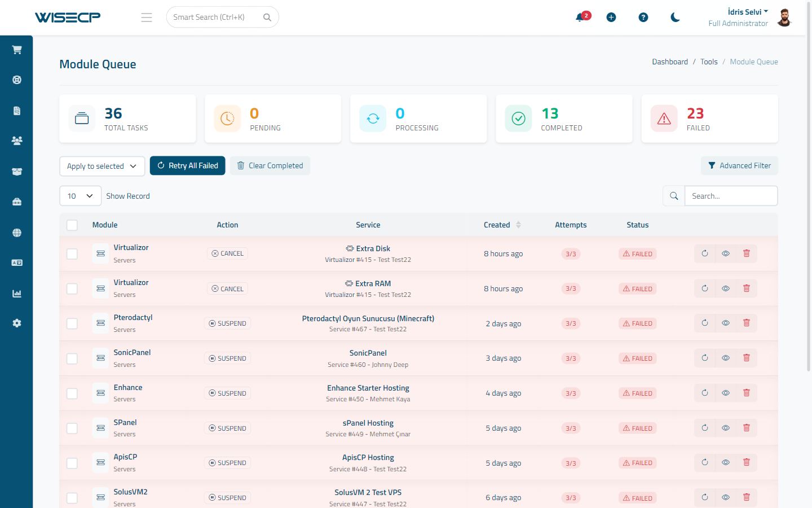The width and height of the screenshot is (812, 508).
Task: Click the Retry All Failed button
Action: tap(188, 165)
